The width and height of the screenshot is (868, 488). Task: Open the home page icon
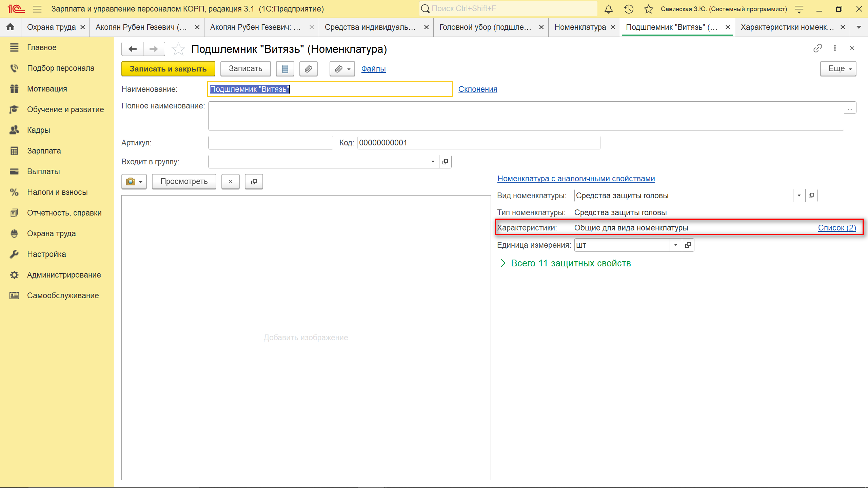click(x=11, y=27)
